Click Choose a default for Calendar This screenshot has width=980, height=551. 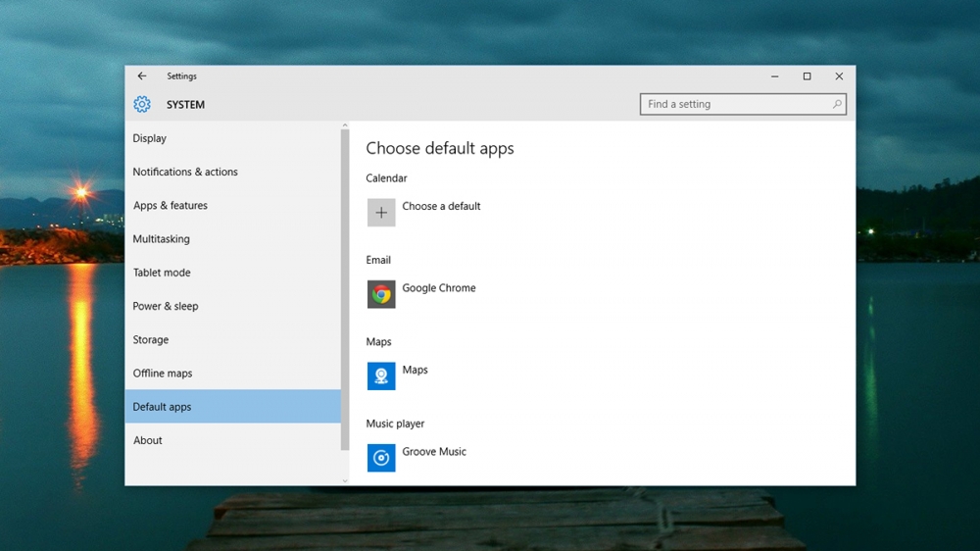pyautogui.click(x=441, y=206)
